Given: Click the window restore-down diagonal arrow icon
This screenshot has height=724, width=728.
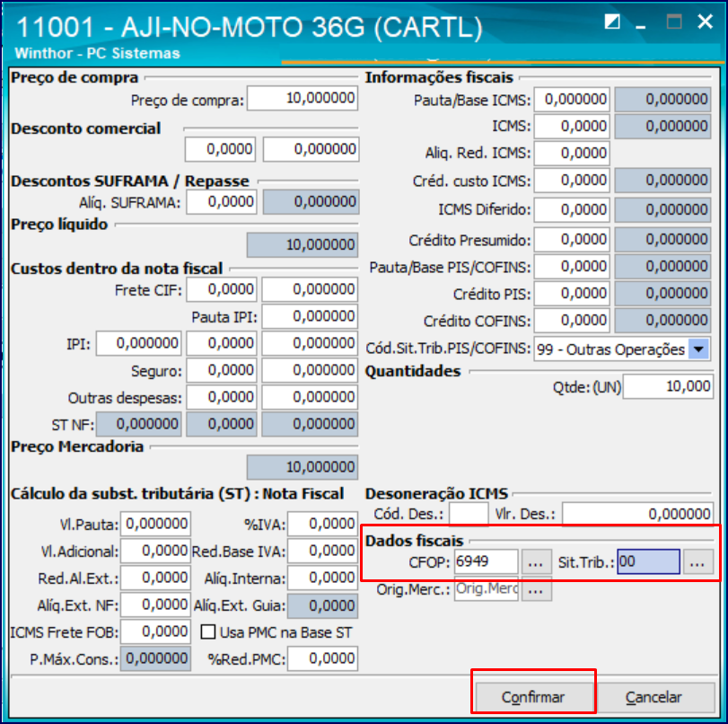Looking at the screenshot, I should coord(612,22).
